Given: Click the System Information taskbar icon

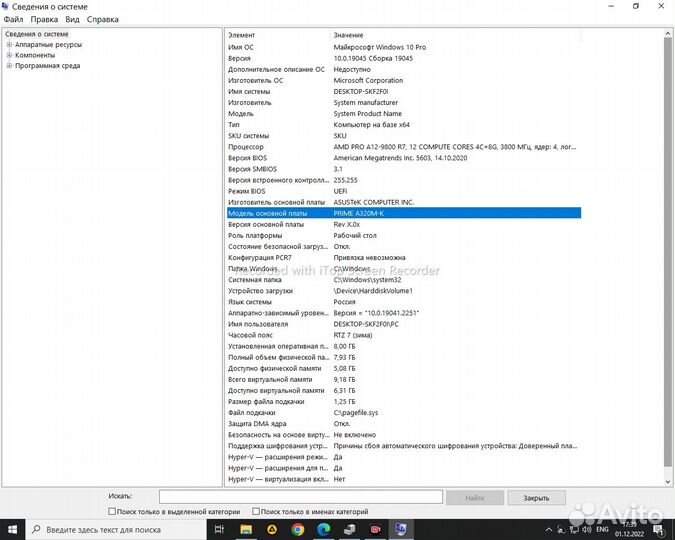Looking at the screenshot, I should 401,529.
